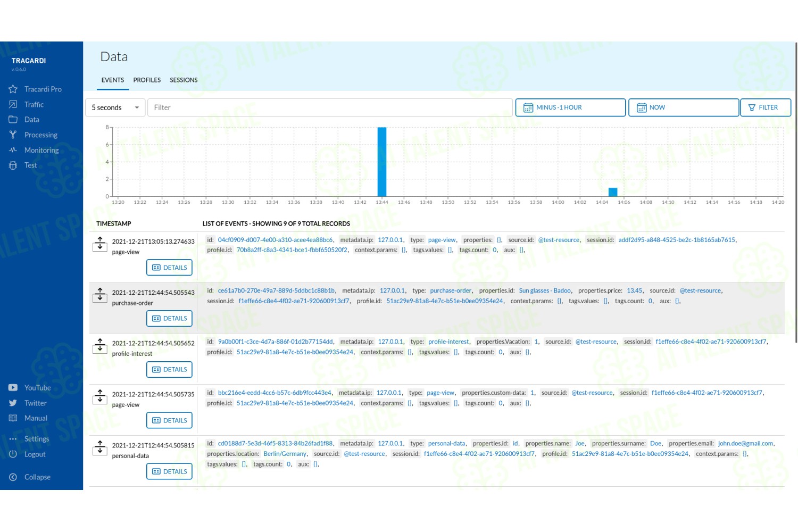Switch to the PROFILES tab
Viewport: 798px width, 532px height.
pyautogui.click(x=147, y=80)
